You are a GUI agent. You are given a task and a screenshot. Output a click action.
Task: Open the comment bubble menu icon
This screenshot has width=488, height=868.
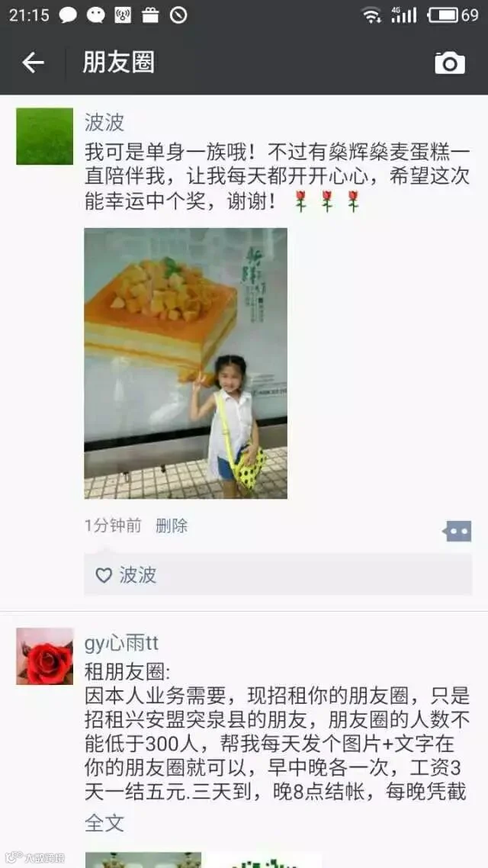click(457, 531)
